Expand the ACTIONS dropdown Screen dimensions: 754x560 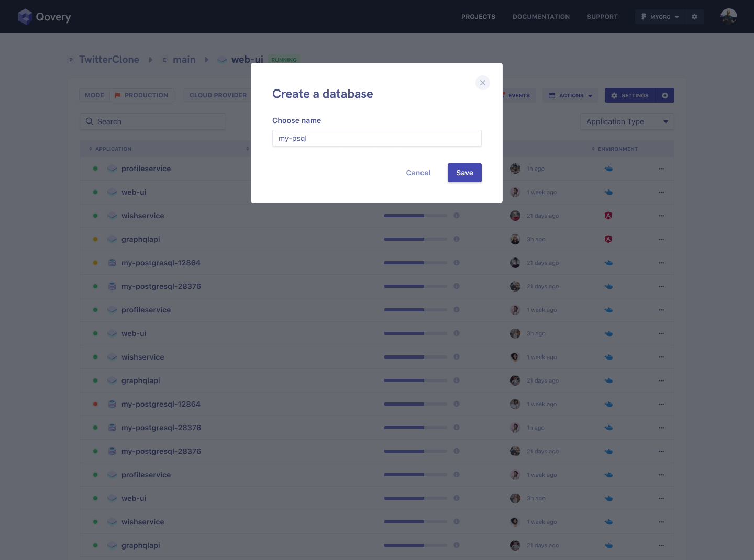tap(570, 95)
